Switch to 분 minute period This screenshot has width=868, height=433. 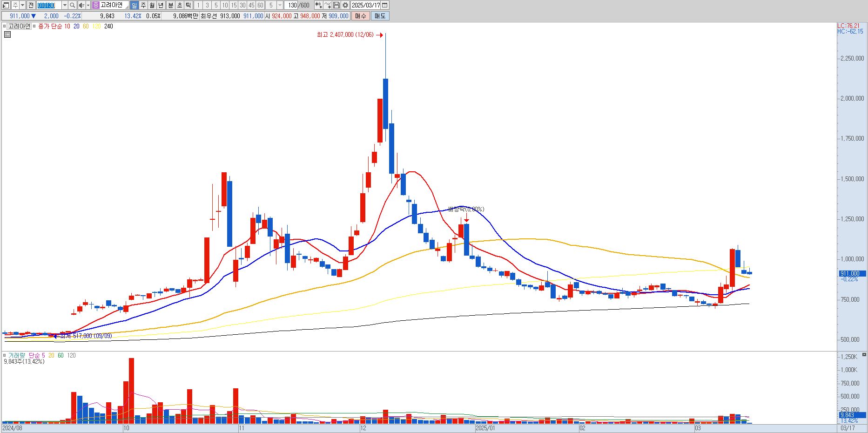pyautogui.click(x=170, y=5)
